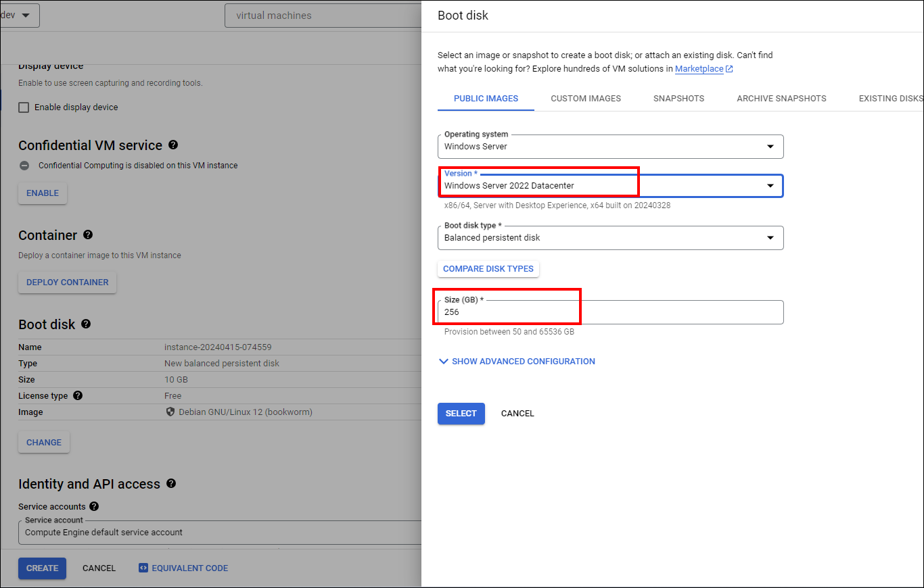Viewport: 924px width, 588px height.
Task: Enable the display device checkbox
Action: click(x=24, y=107)
